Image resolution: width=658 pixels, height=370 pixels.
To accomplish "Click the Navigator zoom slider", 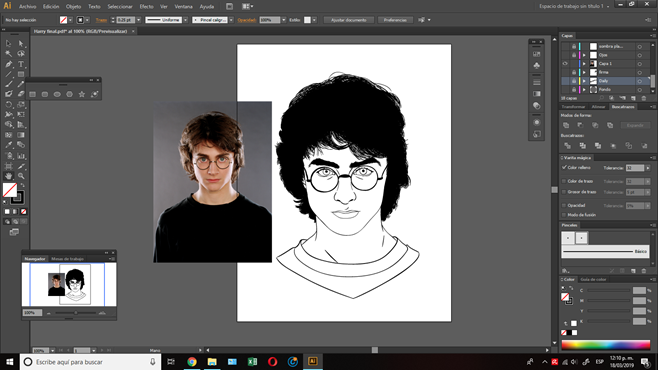I will (x=76, y=313).
